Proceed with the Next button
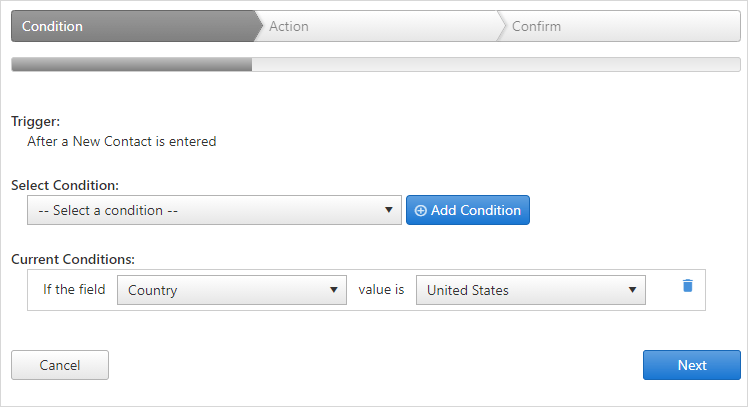Screen dimensions: 748x407 pos(692,365)
